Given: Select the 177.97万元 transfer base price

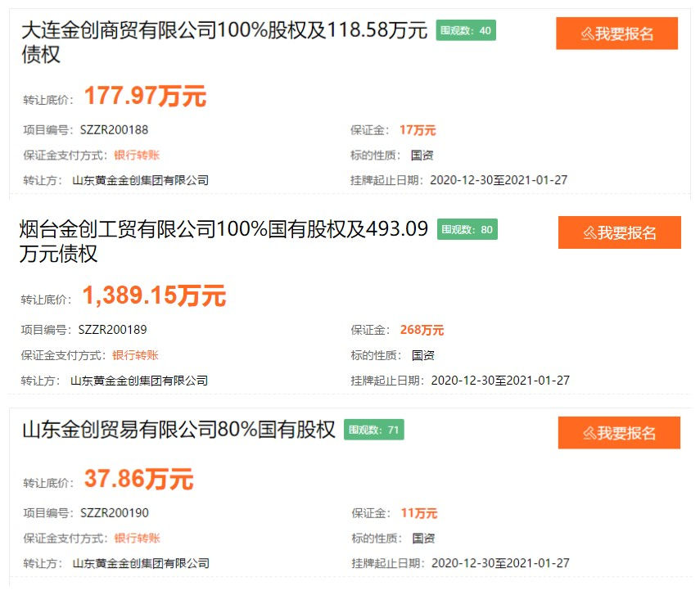Looking at the screenshot, I should click(x=145, y=97).
